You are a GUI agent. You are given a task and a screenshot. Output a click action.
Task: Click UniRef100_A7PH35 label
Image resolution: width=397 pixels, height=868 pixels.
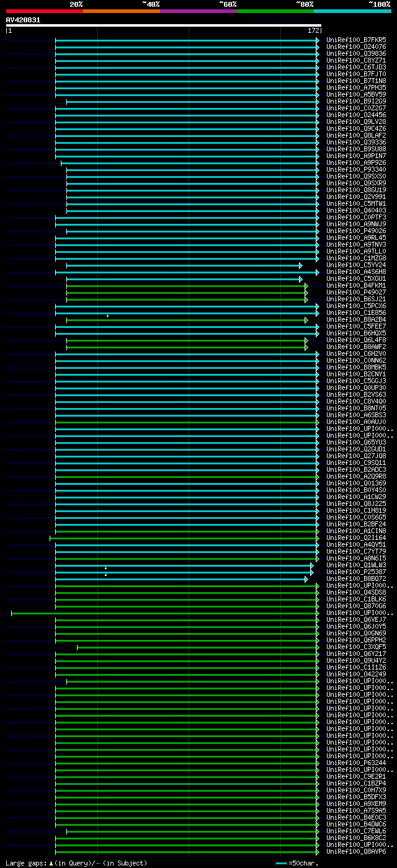(x=356, y=87)
